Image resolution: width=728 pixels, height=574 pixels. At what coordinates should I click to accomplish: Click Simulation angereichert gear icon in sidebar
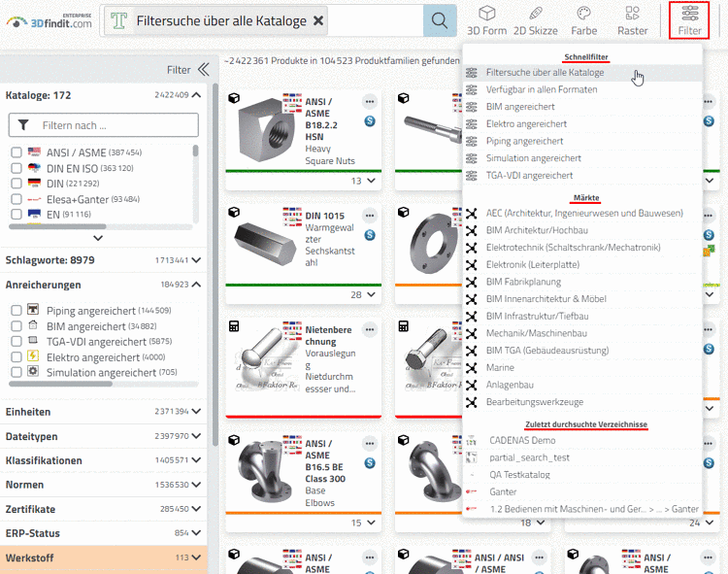[33, 371]
